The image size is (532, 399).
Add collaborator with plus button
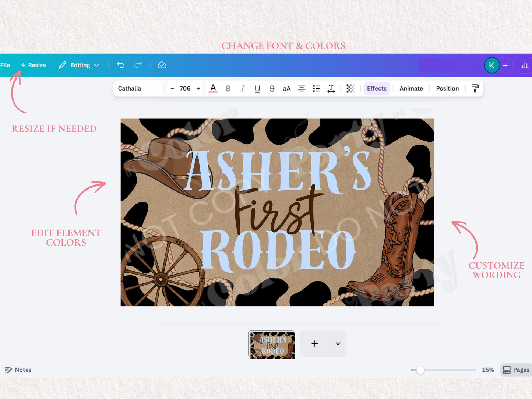tap(505, 65)
